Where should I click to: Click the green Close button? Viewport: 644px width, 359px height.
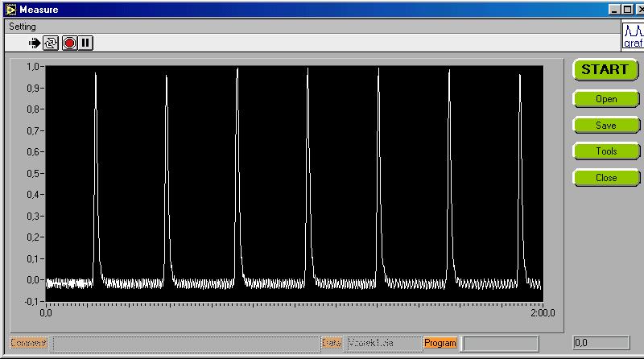click(606, 178)
